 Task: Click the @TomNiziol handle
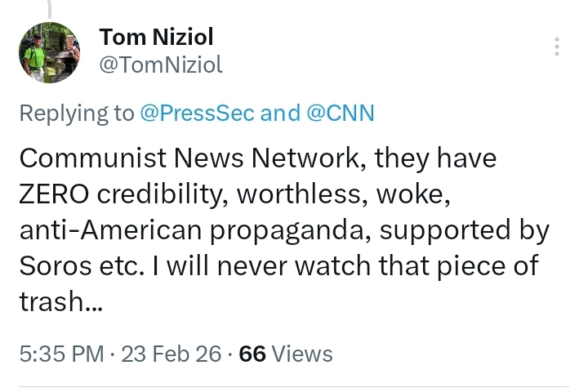coord(160,65)
